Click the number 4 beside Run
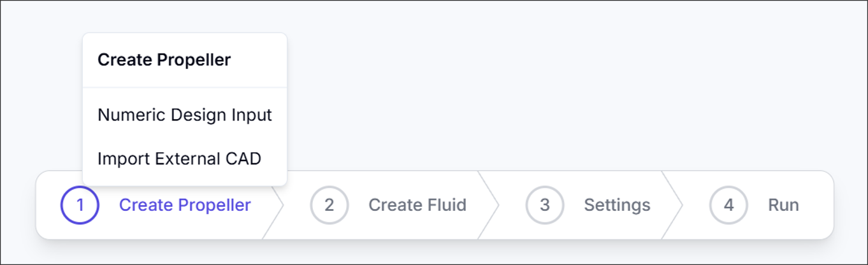 point(728,205)
